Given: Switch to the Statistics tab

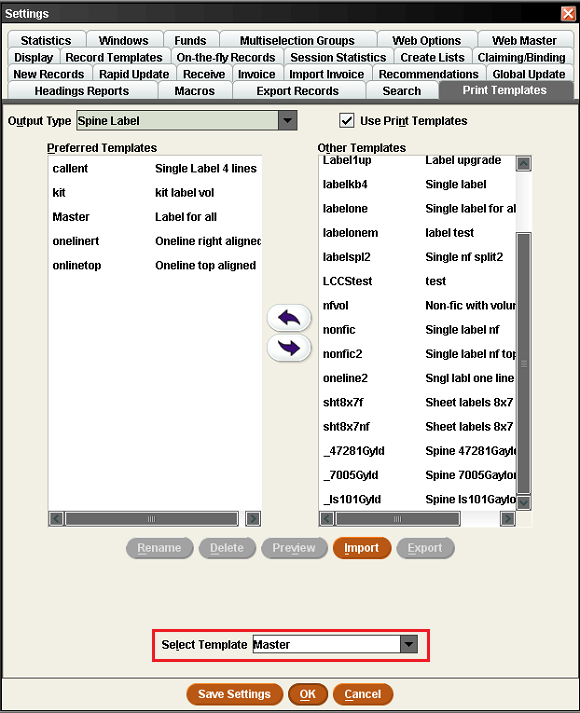Looking at the screenshot, I should 46,40.
